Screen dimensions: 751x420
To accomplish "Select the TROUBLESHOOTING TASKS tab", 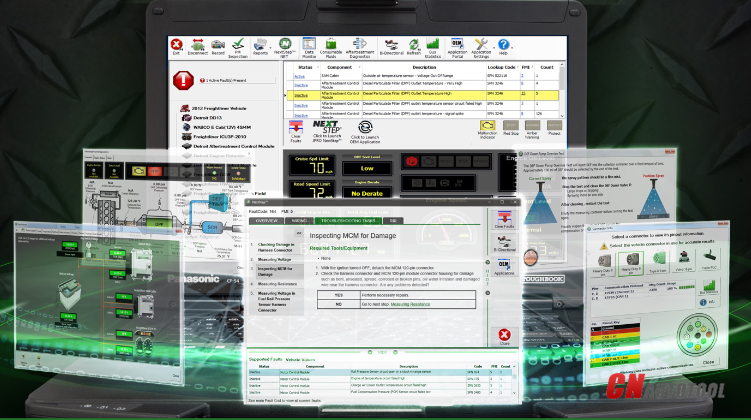I will [x=348, y=221].
